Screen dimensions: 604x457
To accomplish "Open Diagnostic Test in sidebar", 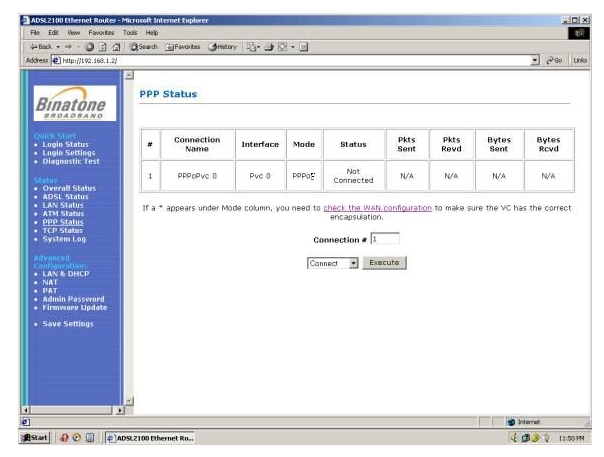I will (71, 161).
